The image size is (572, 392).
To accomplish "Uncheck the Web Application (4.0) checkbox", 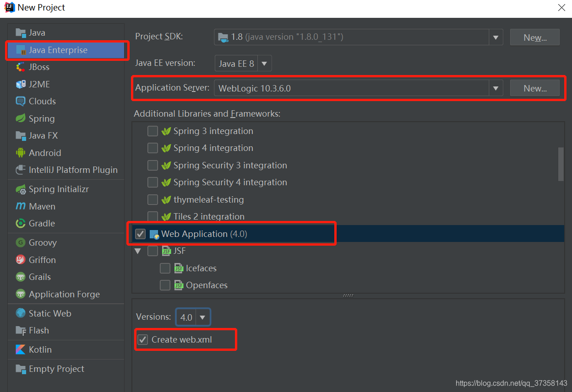I will point(140,234).
